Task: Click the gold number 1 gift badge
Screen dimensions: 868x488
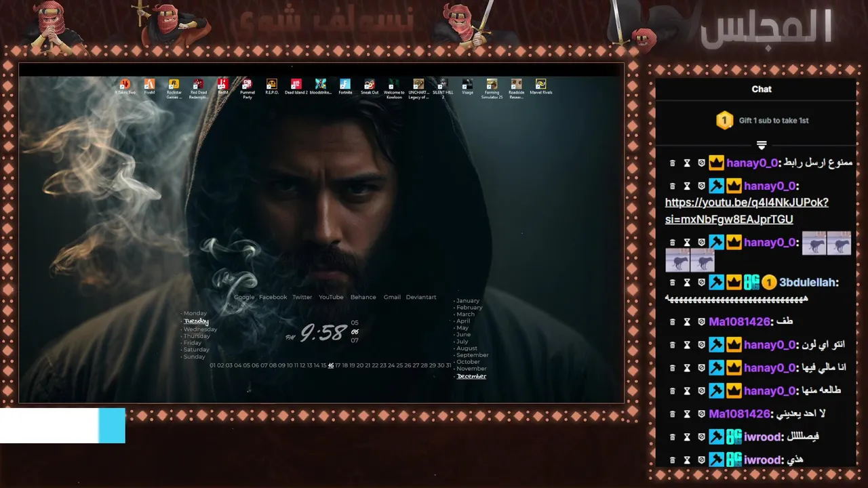Action: click(x=724, y=121)
